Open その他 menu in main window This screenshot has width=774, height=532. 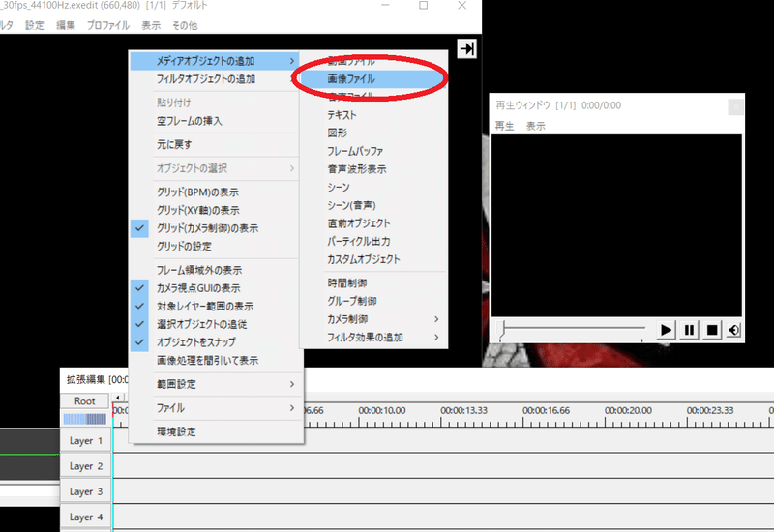point(185,25)
